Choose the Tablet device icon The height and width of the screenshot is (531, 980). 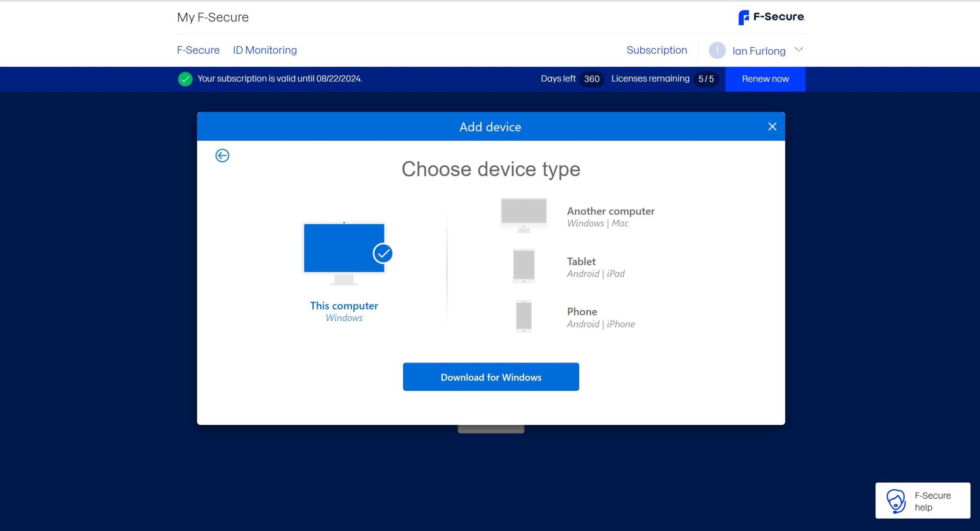click(x=524, y=266)
